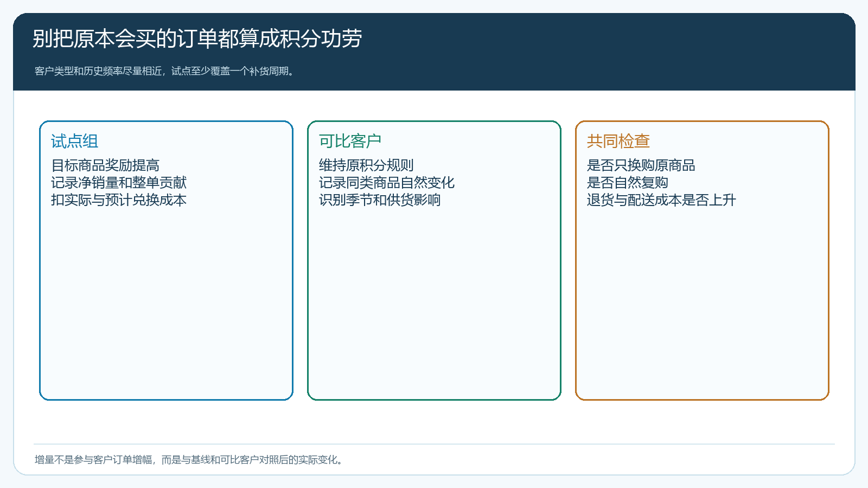Select the subtitle 客户类型和历史频率尽量相近
The height and width of the screenshot is (488, 868).
pyautogui.click(x=98, y=71)
